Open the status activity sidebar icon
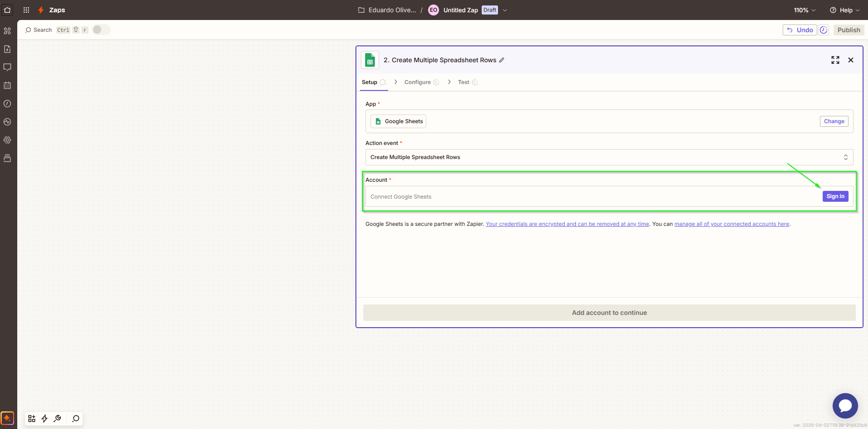868x429 pixels. (x=7, y=122)
